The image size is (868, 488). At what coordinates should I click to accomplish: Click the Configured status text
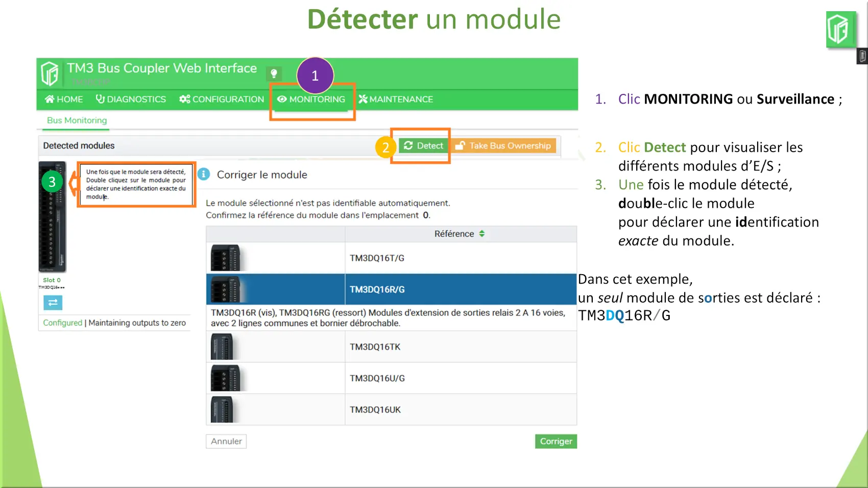click(62, 323)
